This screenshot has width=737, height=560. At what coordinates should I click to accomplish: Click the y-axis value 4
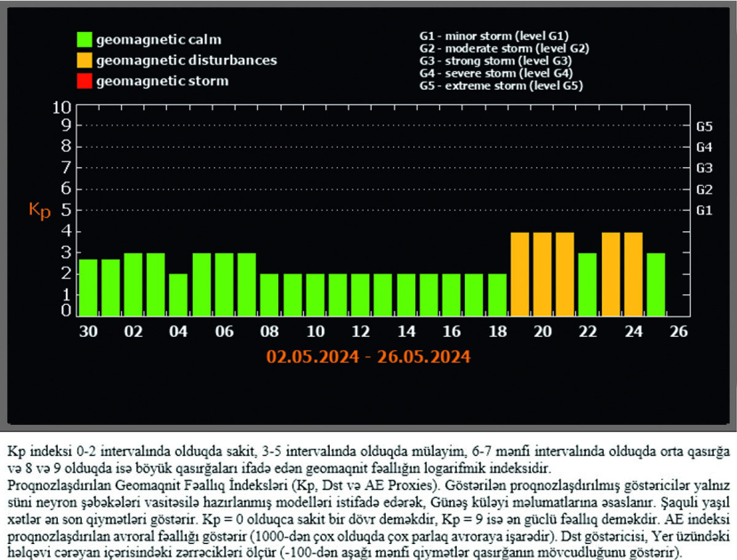(66, 231)
